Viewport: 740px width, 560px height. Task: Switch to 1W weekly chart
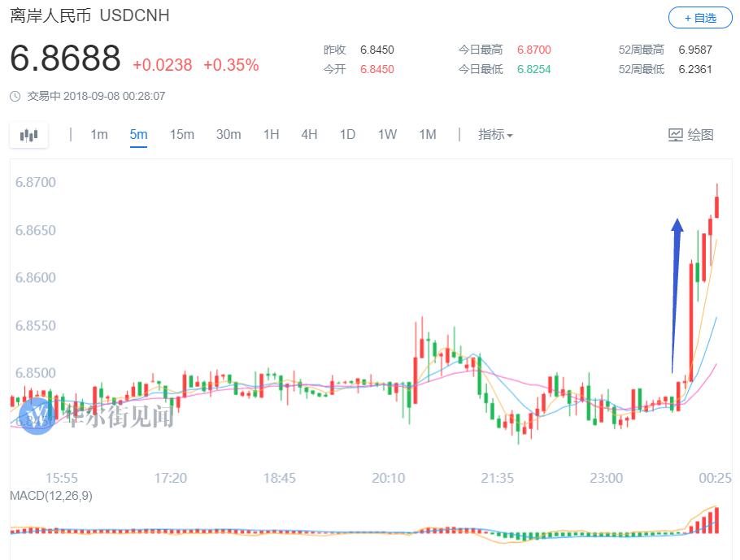[x=387, y=135]
